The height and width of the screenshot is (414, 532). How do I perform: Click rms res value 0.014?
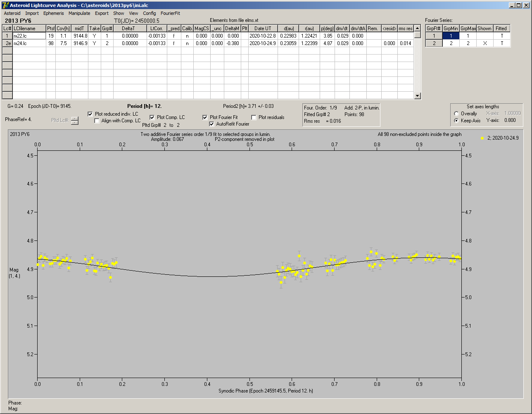406,43
